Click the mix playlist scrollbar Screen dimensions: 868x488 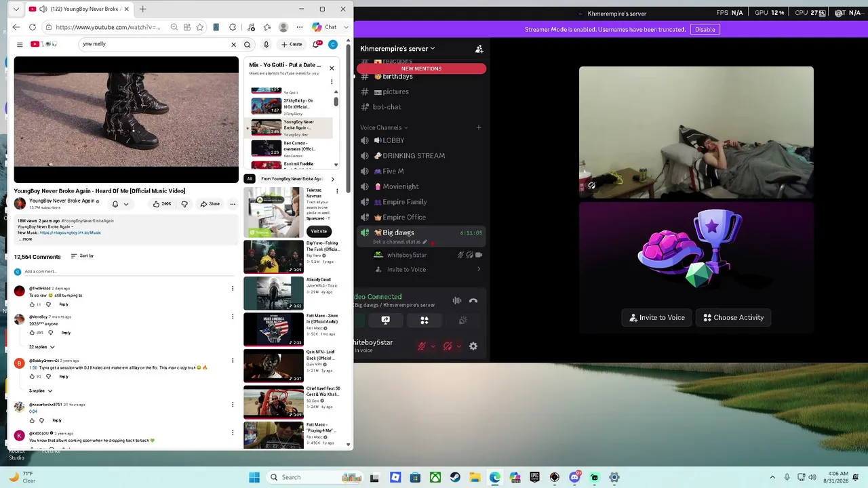tap(336, 102)
